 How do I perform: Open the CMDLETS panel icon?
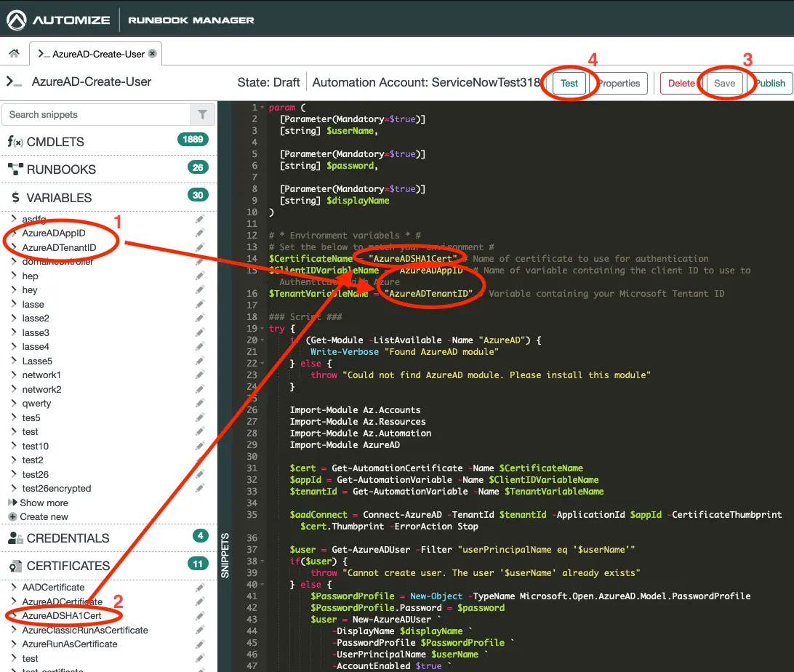[x=15, y=141]
